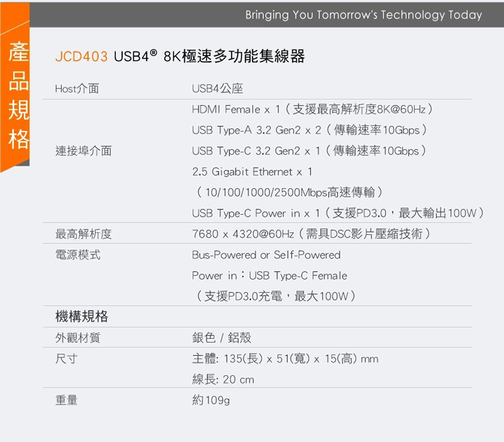Select the USB4 8K極速多功能集線器 product title
504x442 pixels.
point(209,57)
